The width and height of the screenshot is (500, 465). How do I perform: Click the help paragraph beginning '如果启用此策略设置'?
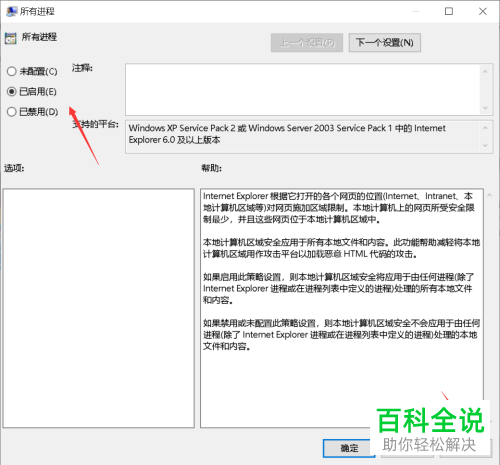[338, 289]
